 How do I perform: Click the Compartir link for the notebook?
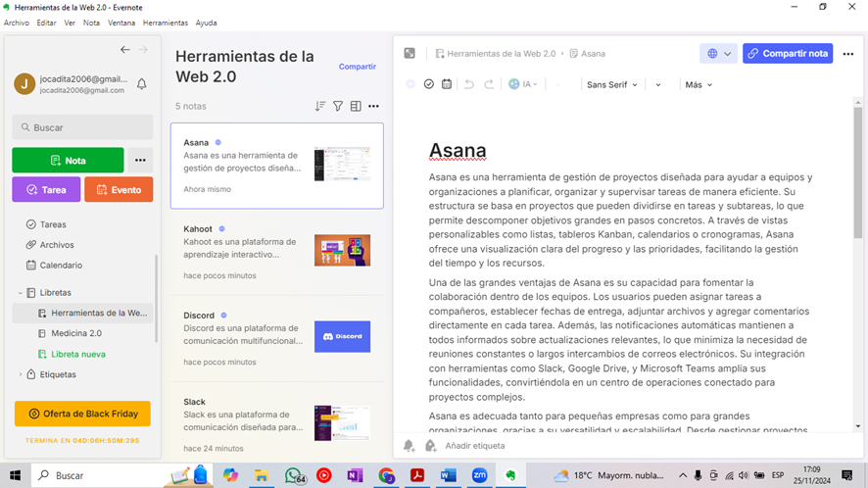coord(357,67)
